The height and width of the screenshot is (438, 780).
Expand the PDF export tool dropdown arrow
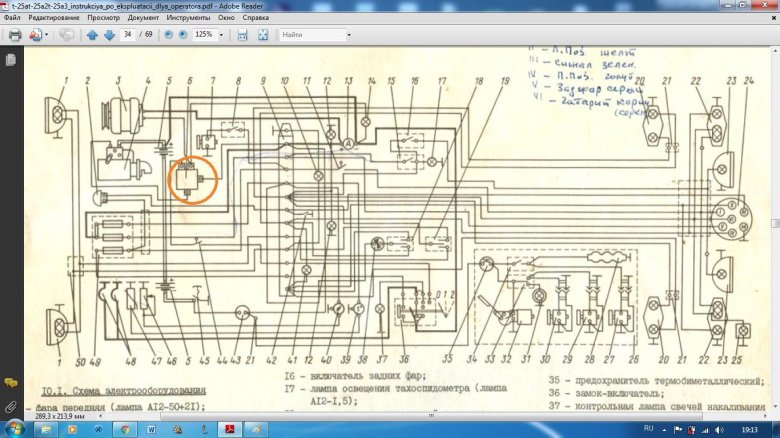[47, 34]
